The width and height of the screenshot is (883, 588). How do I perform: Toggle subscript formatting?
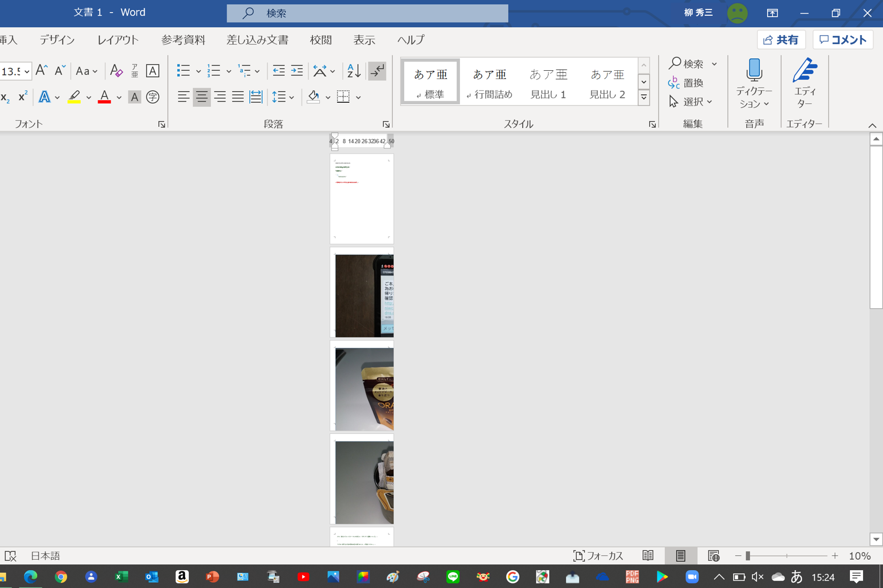pyautogui.click(x=5, y=97)
